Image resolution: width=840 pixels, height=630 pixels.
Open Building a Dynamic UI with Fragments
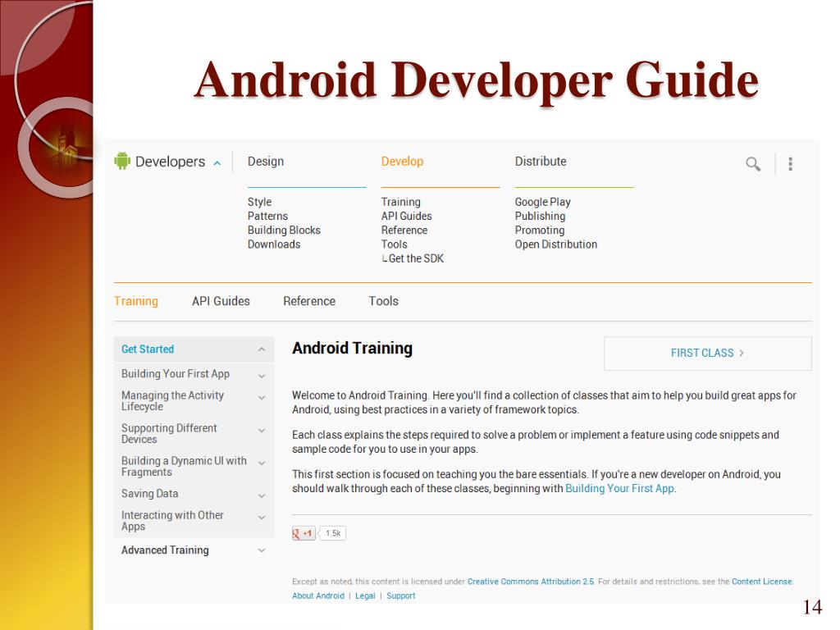184,466
